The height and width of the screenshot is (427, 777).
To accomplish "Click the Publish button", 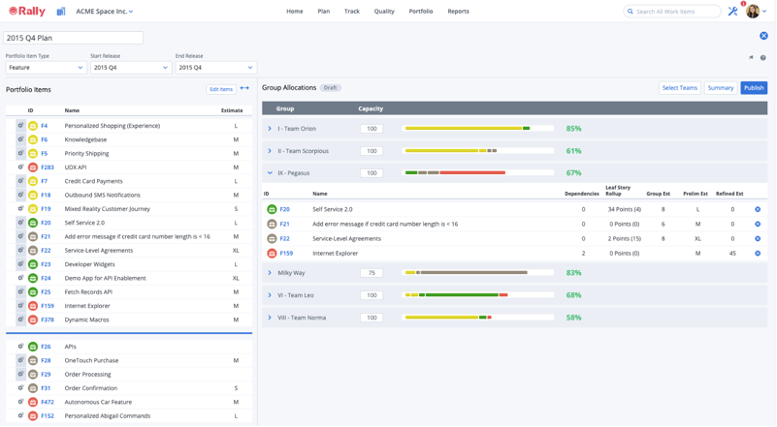I will coord(753,88).
